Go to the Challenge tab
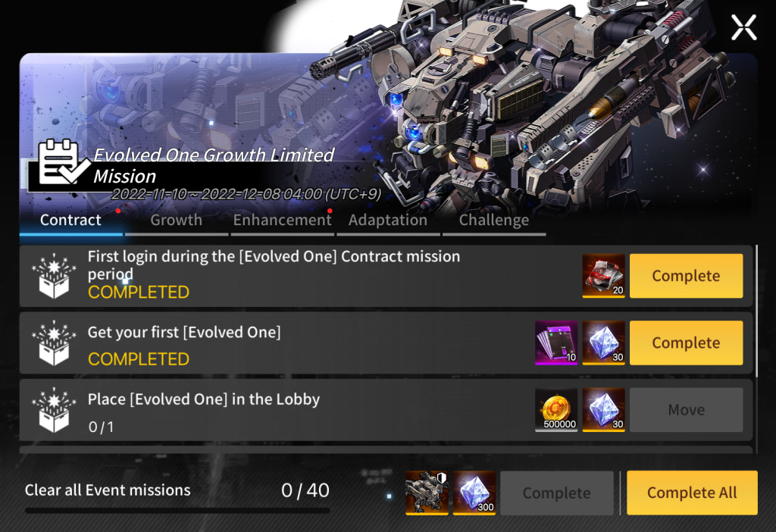776x532 pixels. coord(494,221)
